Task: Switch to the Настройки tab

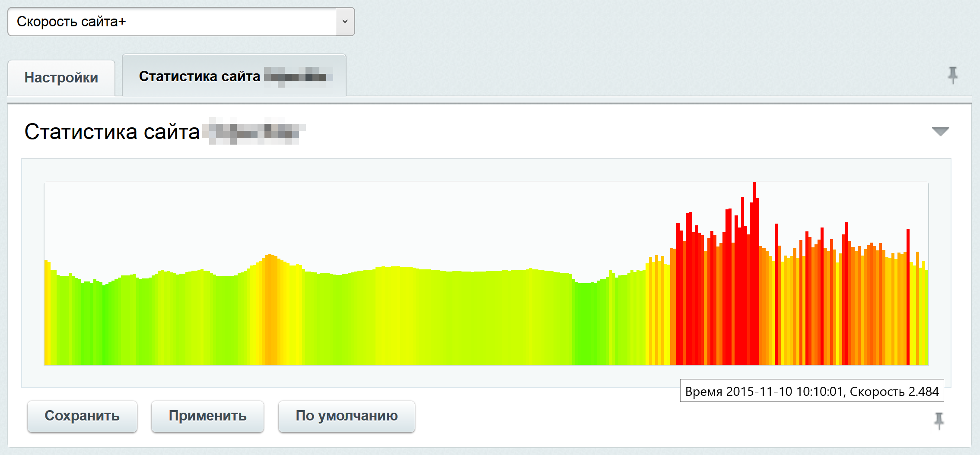Action: pyautogui.click(x=61, y=78)
